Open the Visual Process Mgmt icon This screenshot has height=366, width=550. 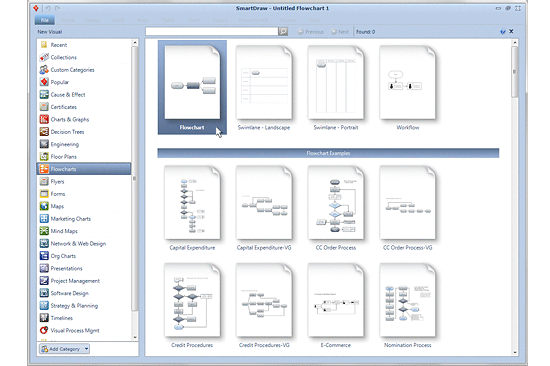(44, 330)
